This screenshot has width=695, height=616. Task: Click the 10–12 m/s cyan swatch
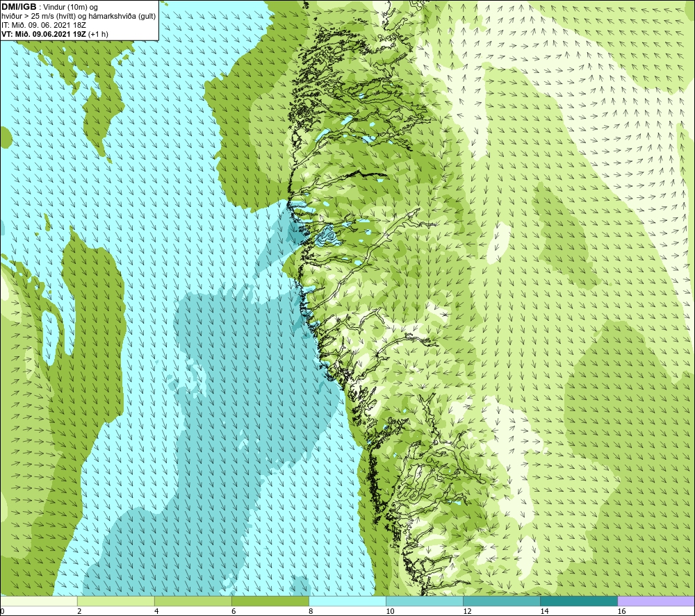pyautogui.click(x=425, y=601)
